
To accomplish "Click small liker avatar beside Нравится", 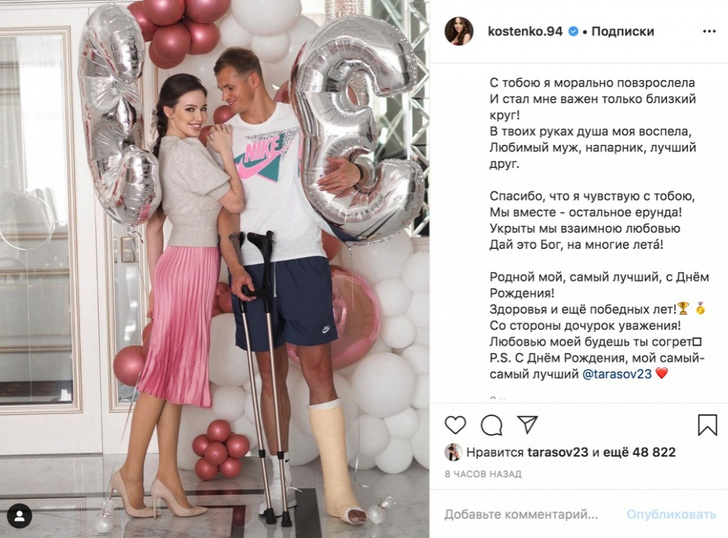I will pyautogui.click(x=453, y=452).
